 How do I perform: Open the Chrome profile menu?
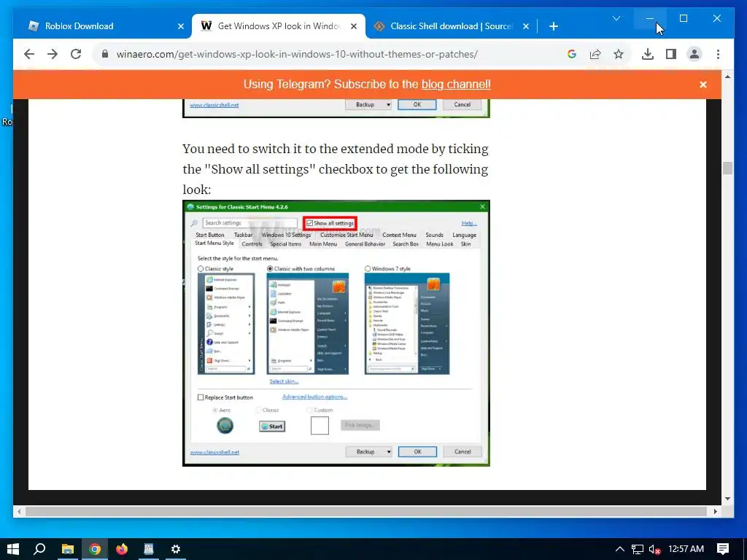[x=694, y=54]
